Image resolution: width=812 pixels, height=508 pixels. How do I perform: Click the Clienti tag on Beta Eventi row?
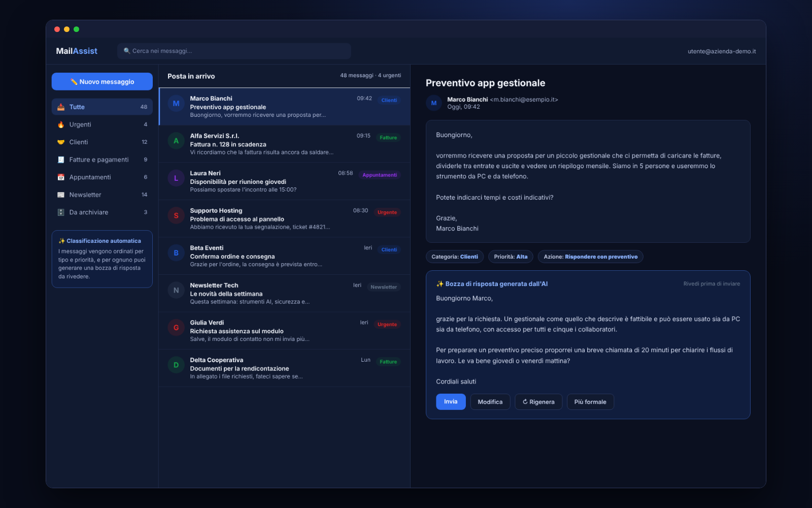tap(389, 249)
